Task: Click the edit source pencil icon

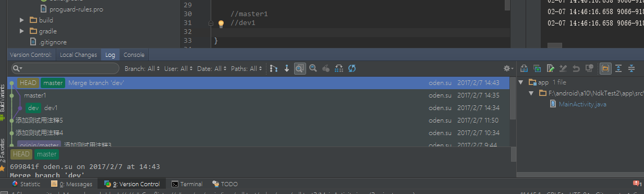Action: click(550, 68)
